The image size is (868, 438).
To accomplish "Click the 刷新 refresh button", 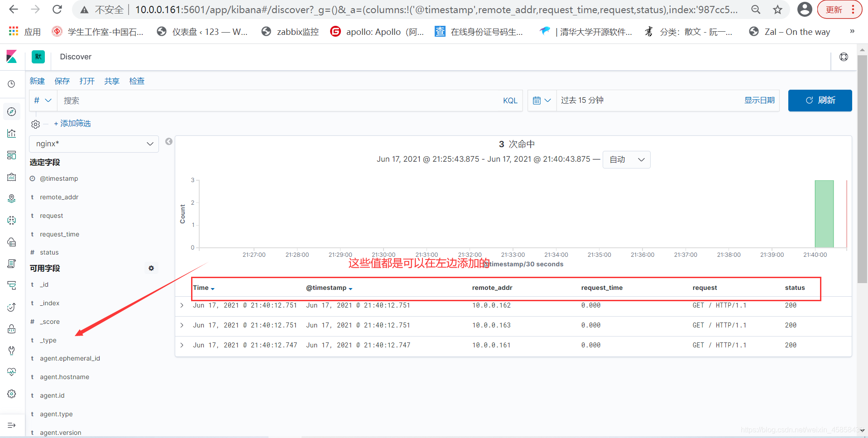I will [x=820, y=101].
